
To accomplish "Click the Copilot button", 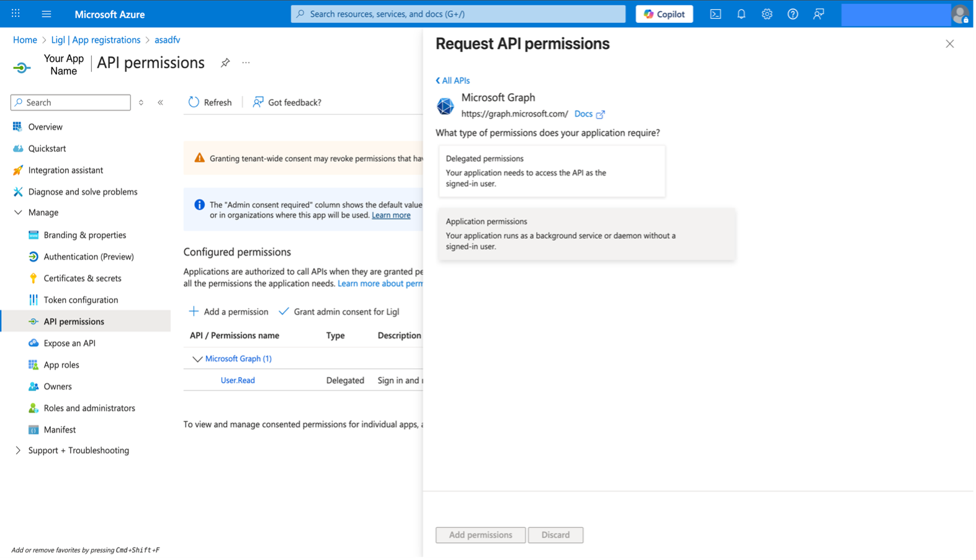I will 666,14.
